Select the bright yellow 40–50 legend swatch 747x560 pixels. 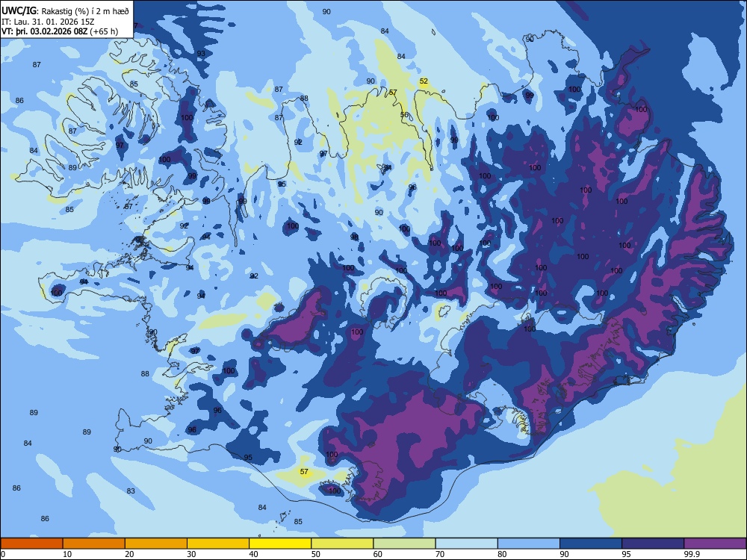pyautogui.click(x=280, y=544)
